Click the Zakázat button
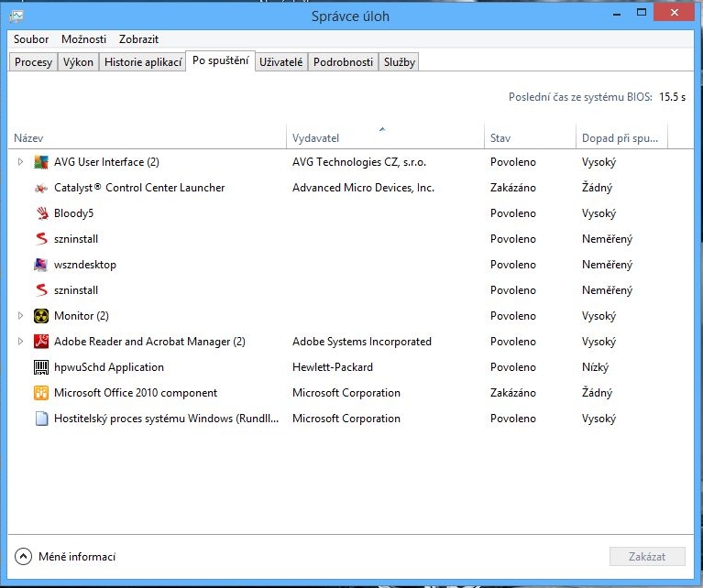This screenshot has height=588, width=703. 647,557
